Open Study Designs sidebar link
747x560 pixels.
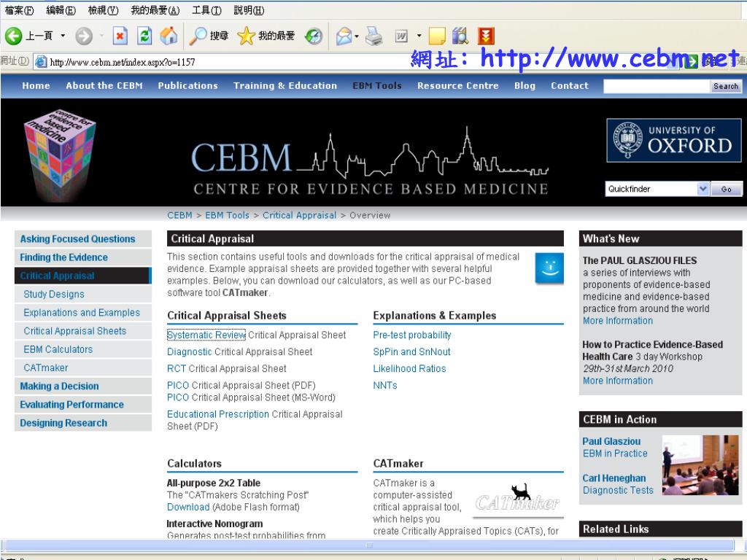(x=54, y=295)
